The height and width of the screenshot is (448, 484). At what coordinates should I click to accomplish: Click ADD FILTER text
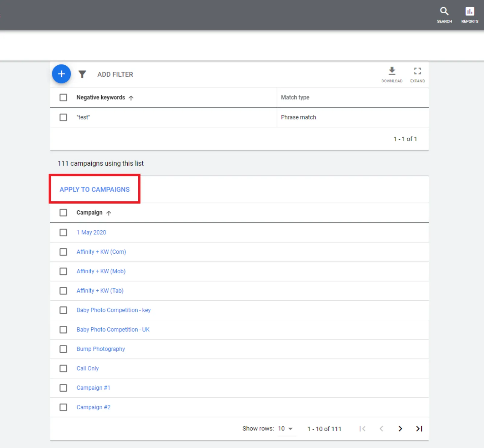115,74
